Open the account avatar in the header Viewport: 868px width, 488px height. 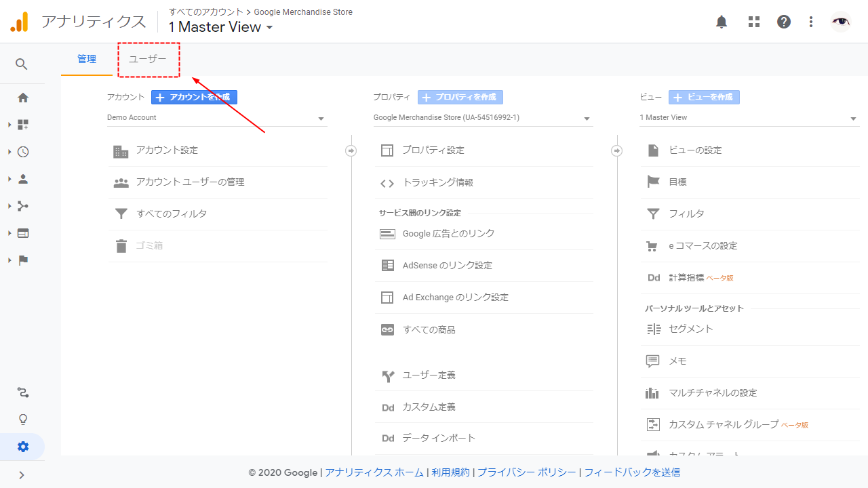point(841,22)
